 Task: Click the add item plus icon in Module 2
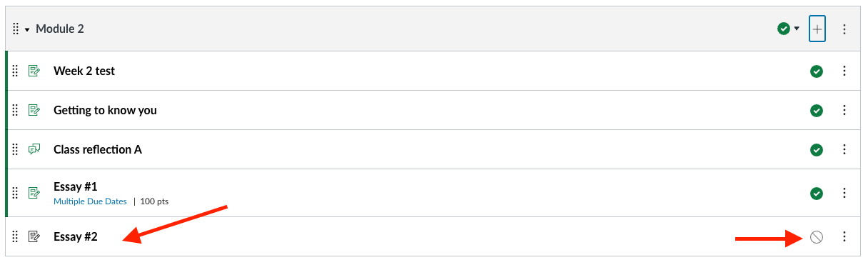[817, 29]
